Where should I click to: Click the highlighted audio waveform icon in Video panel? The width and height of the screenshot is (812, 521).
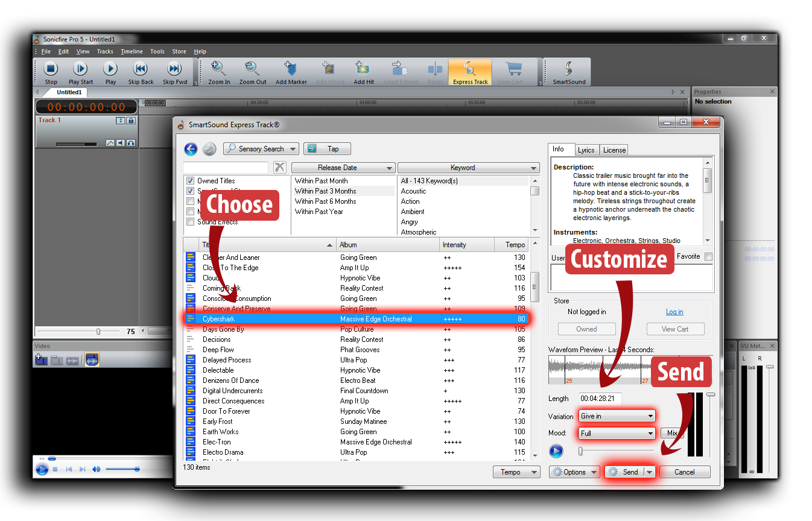[x=92, y=360]
